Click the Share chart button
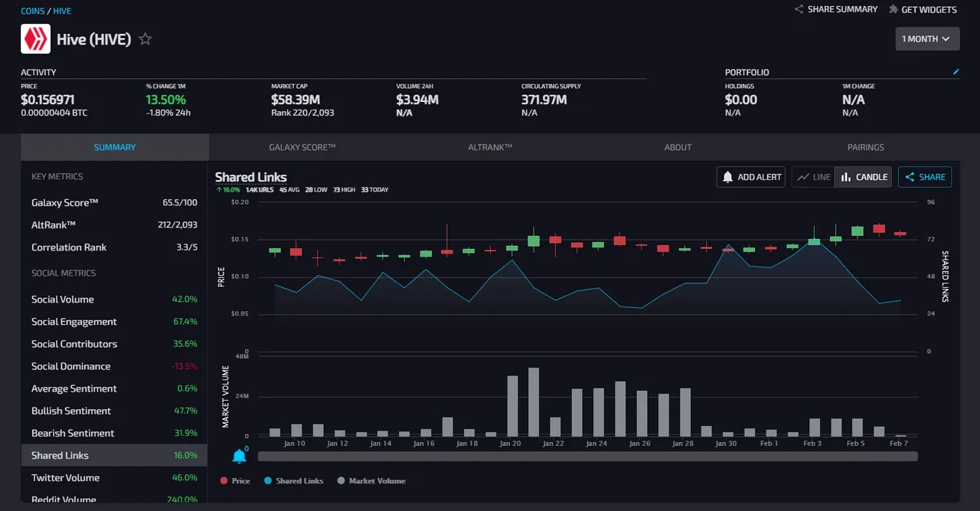 tap(925, 177)
